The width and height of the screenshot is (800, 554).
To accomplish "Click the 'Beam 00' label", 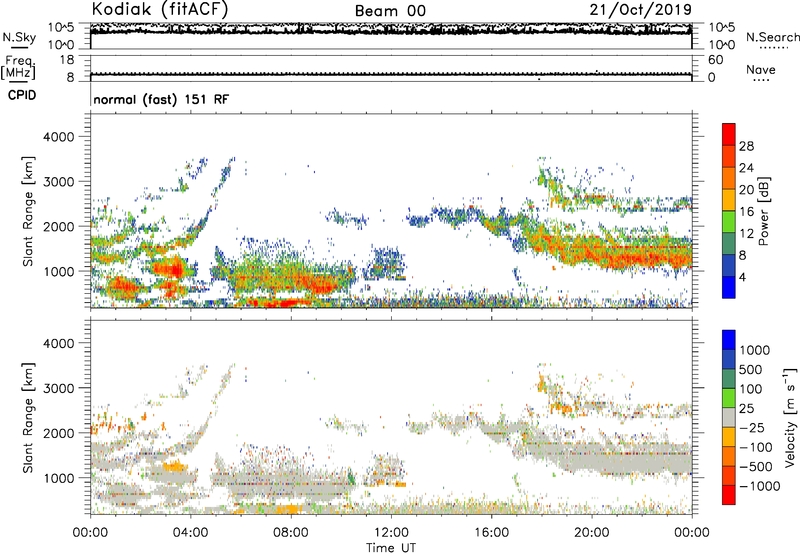I will (390, 11).
